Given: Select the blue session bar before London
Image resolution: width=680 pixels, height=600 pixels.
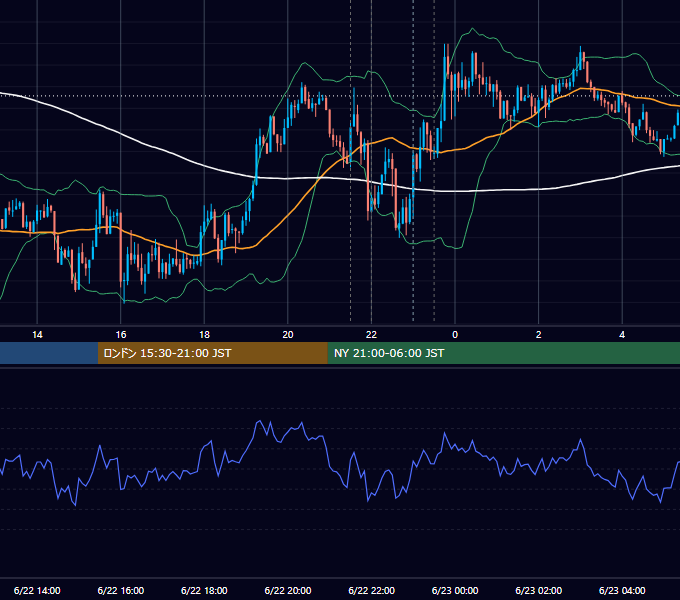Looking at the screenshot, I should pos(49,353).
